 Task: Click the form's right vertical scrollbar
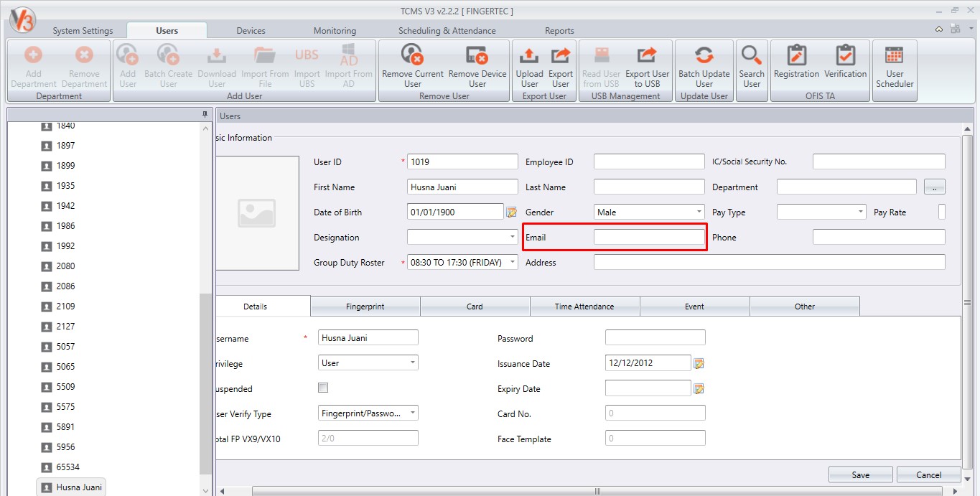click(x=967, y=301)
